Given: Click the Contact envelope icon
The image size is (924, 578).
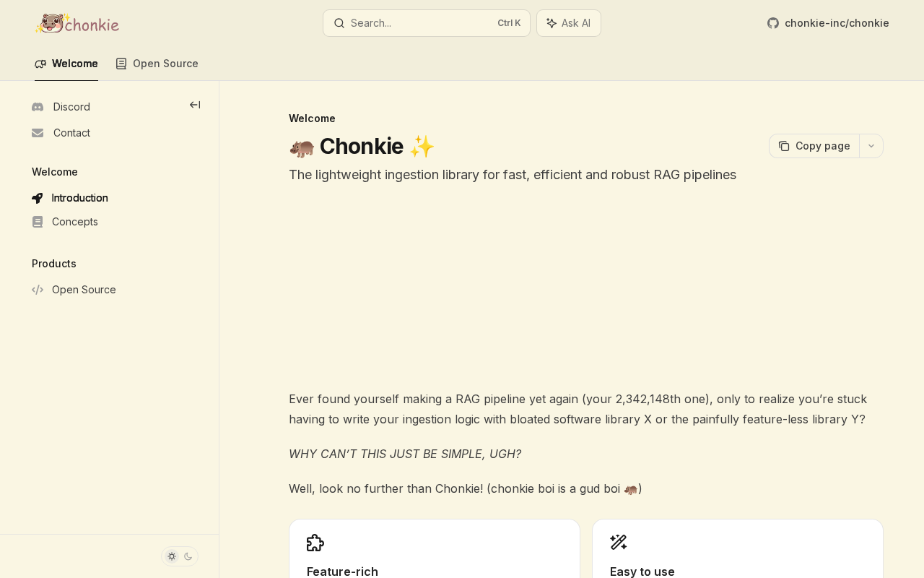Looking at the screenshot, I should [x=38, y=133].
